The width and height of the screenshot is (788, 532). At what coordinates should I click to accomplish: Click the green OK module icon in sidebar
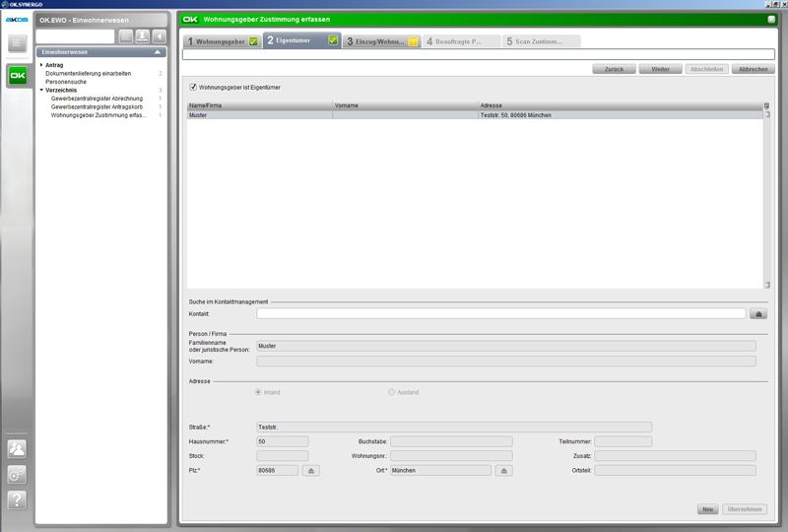click(x=18, y=76)
